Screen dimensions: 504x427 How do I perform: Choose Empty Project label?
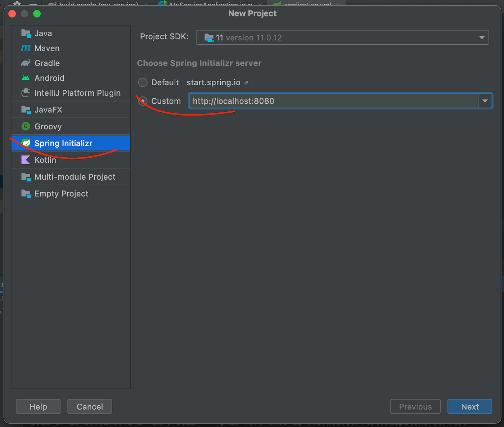[61, 194]
